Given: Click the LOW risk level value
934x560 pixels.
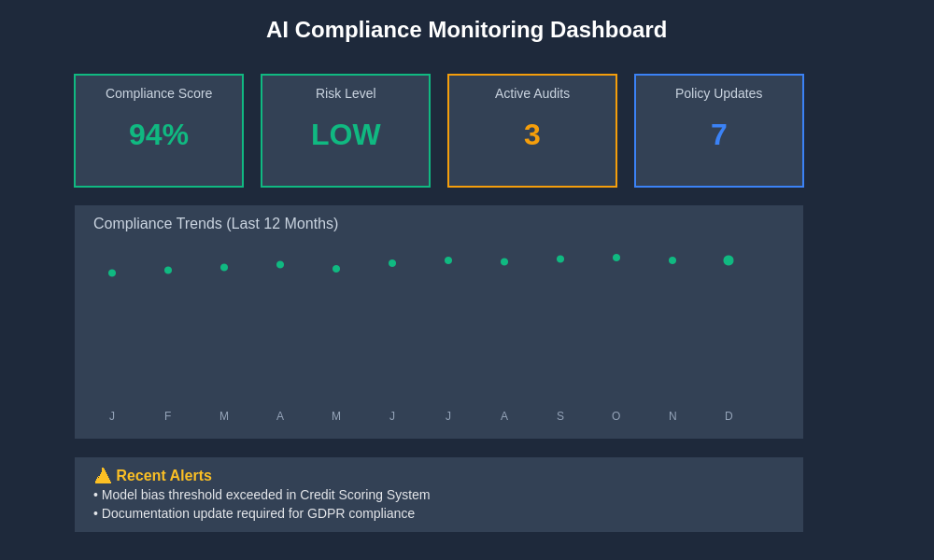Looking at the screenshot, I should pyautogui.click(x=346, y=134).
